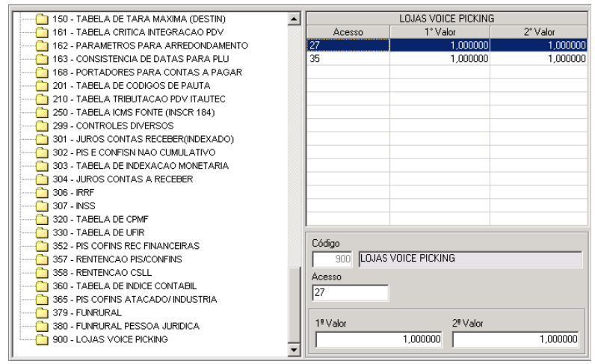The width and height of the screenshot is (595, 364).
Task: Click the tree vertical scrollbar thumb
Action: (x=294, y=304)
